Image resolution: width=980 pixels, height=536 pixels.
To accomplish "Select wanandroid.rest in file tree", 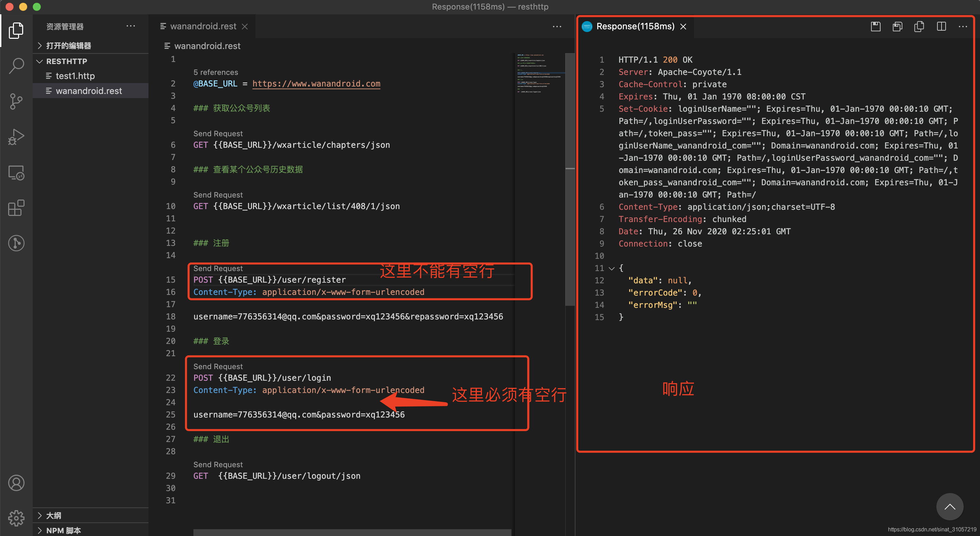I will [91, 91].
